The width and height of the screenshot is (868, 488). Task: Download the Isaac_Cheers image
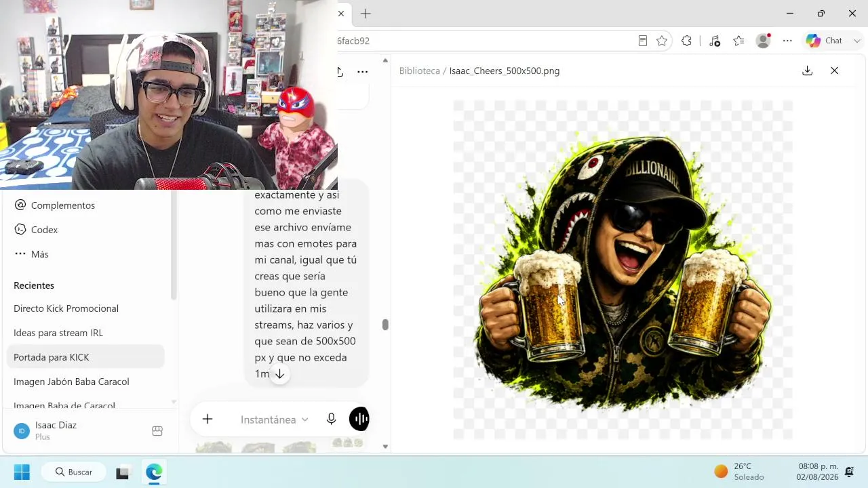(x=807, y=70)
